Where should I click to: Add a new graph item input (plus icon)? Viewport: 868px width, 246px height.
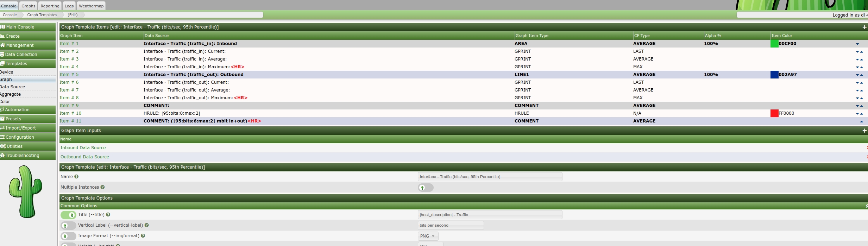tap(864, 131)
